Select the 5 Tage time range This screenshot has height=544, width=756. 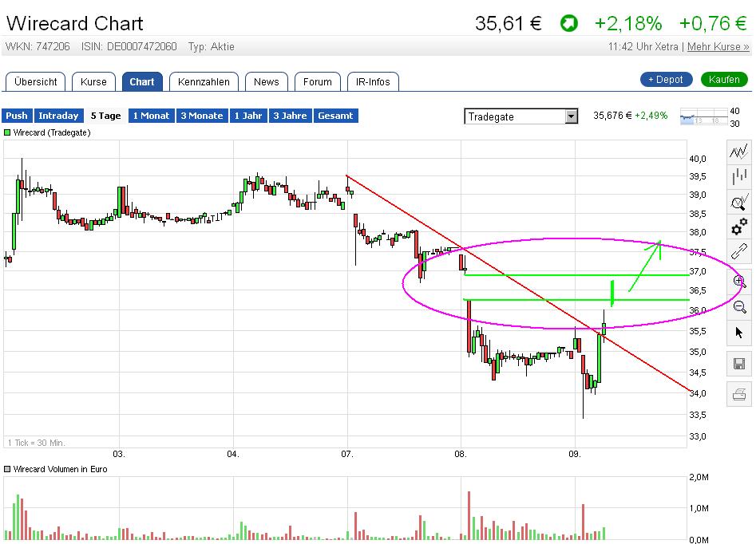click(x=105, y=116)
